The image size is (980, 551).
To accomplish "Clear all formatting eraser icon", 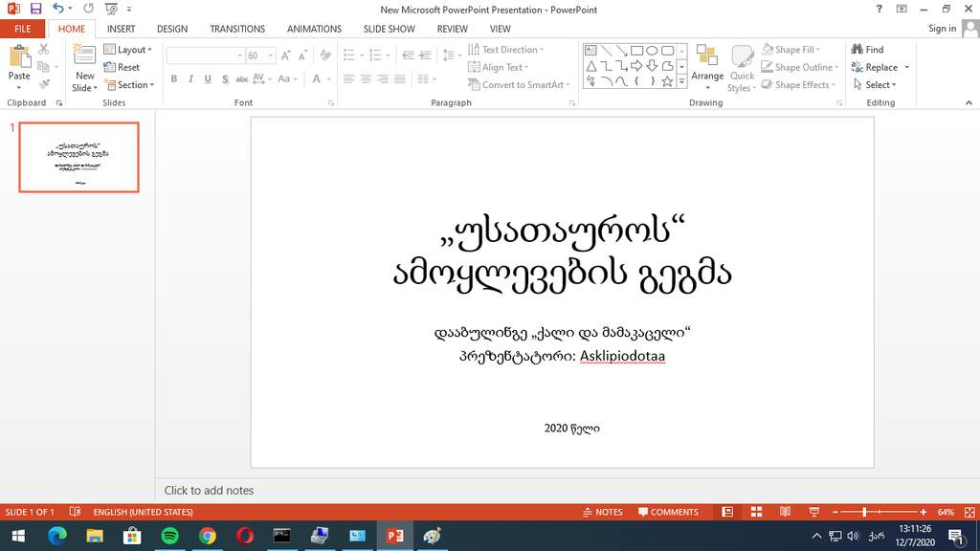I will tap(325, 55).
